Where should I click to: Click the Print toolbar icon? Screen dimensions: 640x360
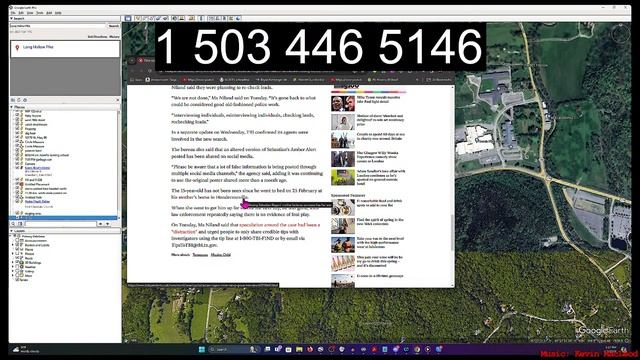(x=218, y=18)
